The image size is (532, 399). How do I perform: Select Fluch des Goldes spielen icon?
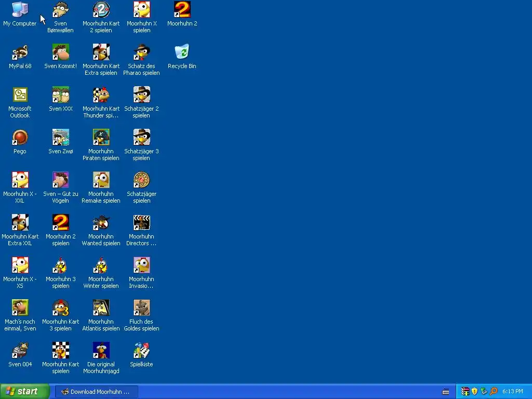(x=141, y=308)
